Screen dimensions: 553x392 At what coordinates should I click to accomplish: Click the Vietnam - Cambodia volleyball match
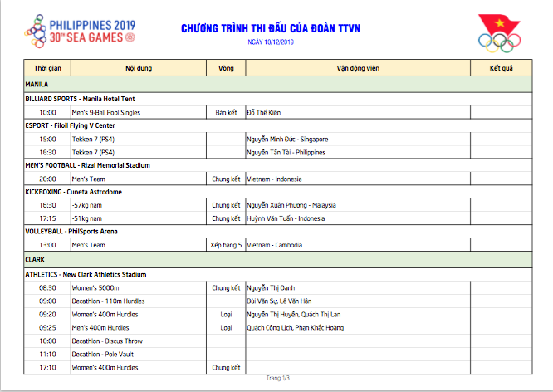[275, 245]
